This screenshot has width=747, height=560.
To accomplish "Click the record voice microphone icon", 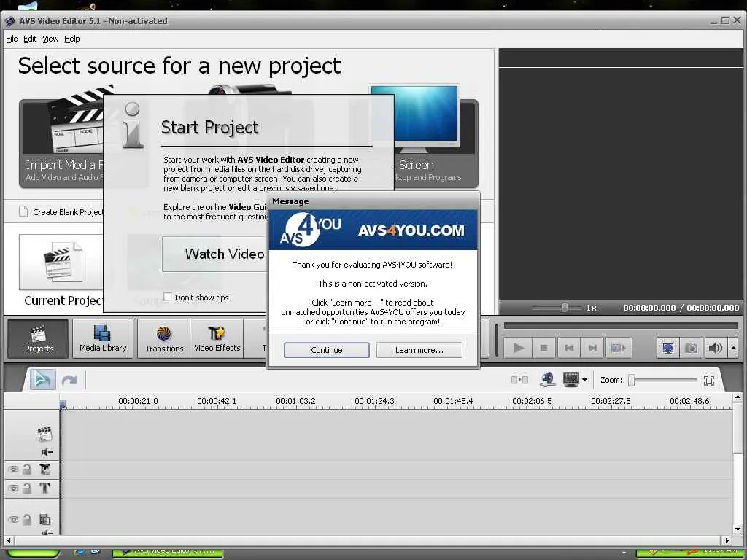I will pyautogui.click(x=548, y=379).
